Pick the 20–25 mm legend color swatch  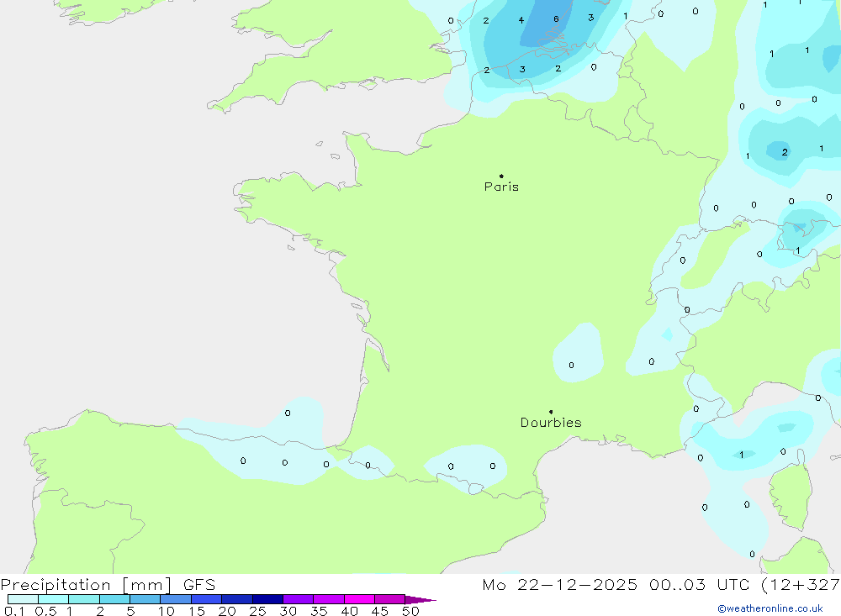pyautogui.click(x=237, y=599)
